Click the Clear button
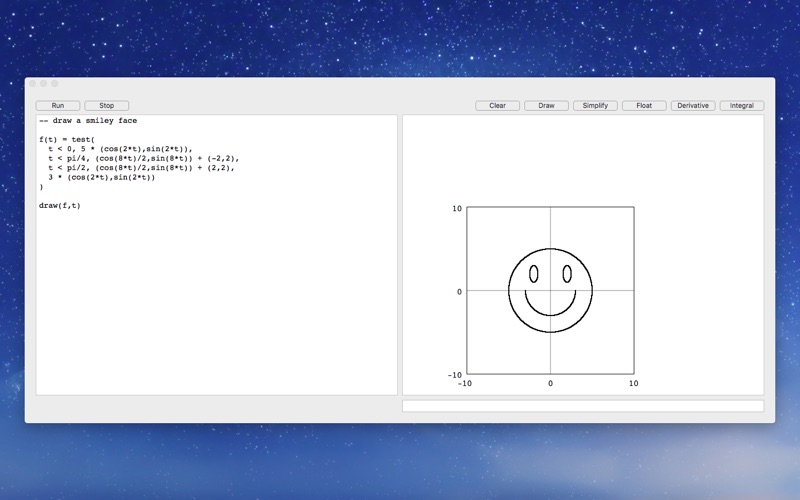This screenshot has height=500, width=800. pyautogui.click(x=497, y=106)
